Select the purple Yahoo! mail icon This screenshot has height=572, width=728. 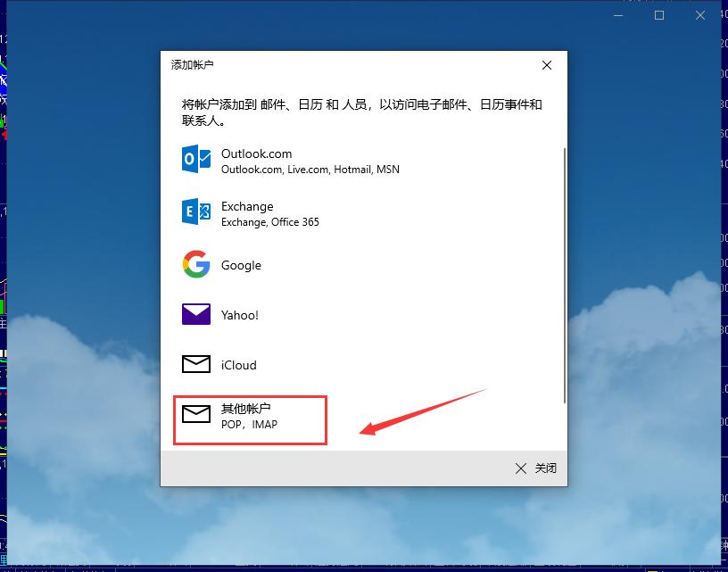tap(195, 314)
